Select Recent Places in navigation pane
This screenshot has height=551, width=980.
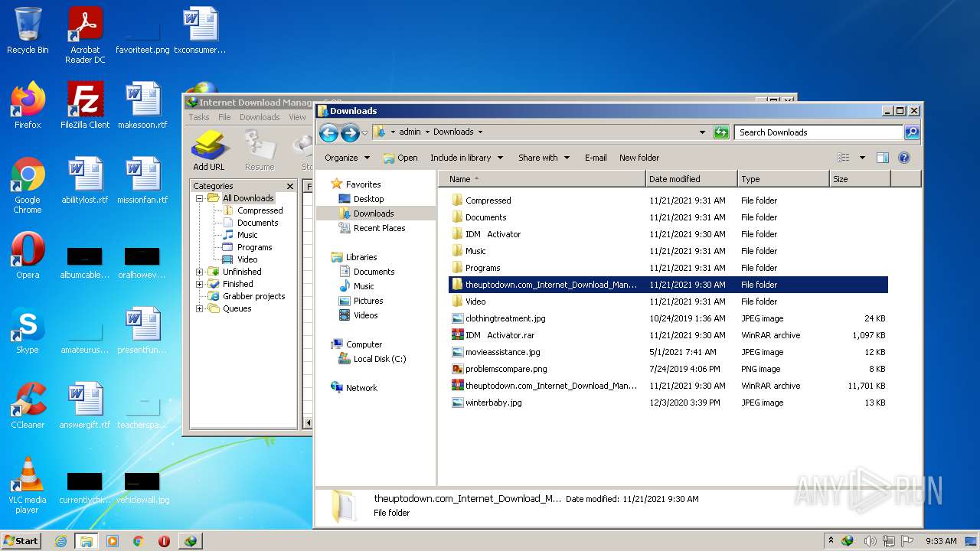pyautogui.click(x=379, y=228)
